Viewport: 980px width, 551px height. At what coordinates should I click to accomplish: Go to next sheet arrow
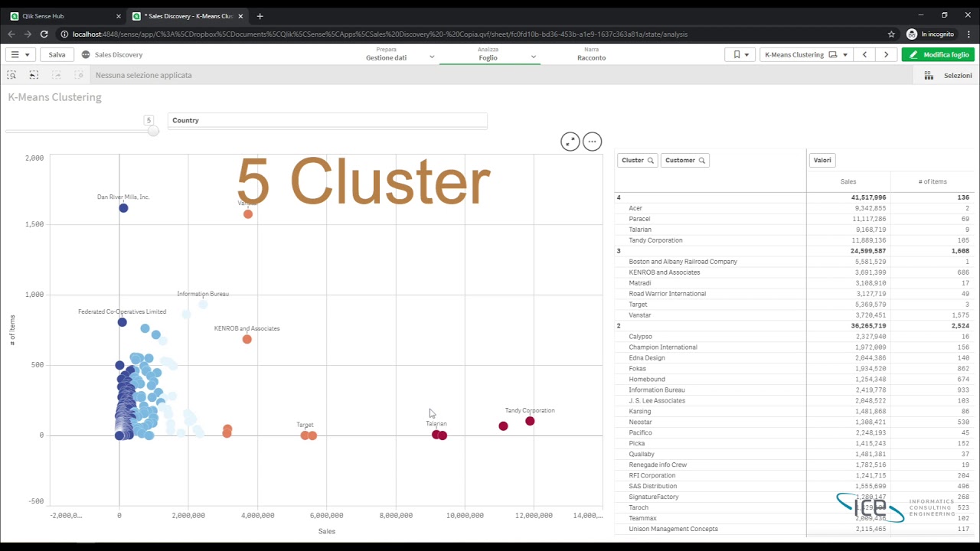[x=887, y=54]
